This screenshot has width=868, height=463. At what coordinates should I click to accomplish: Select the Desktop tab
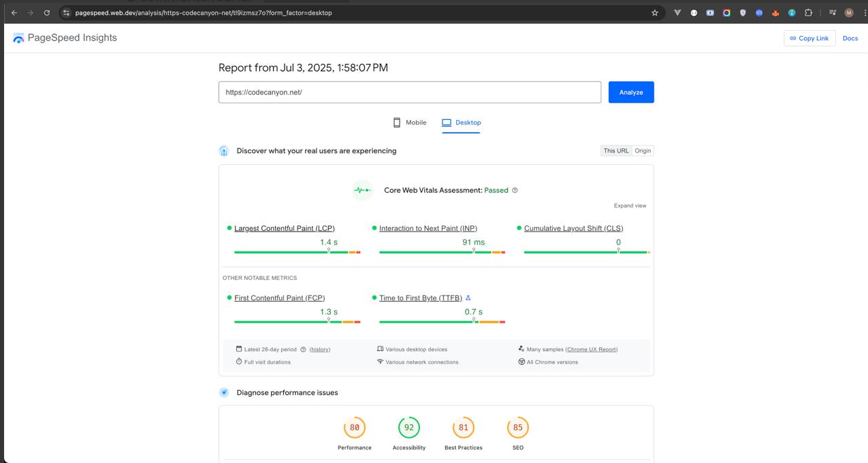point(461,123)
